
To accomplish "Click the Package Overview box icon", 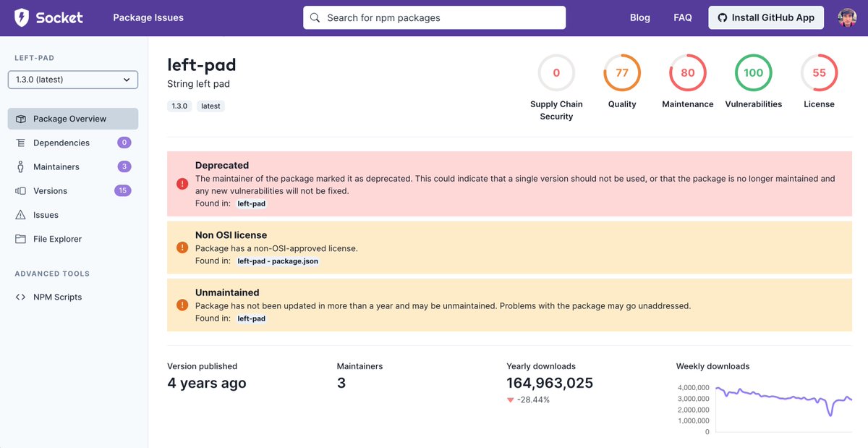I will tap(20, 119).
